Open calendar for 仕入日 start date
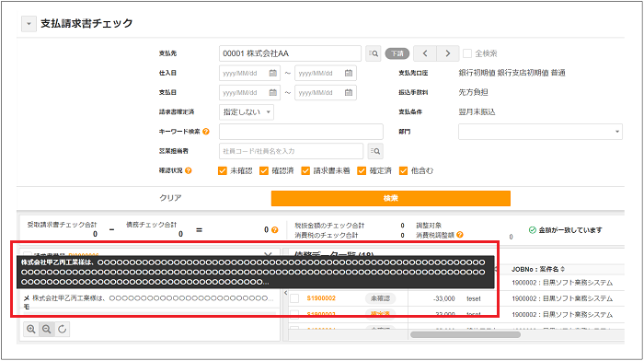Image resolution: width=644 pixels, height=361 pixels. [272, 73]
